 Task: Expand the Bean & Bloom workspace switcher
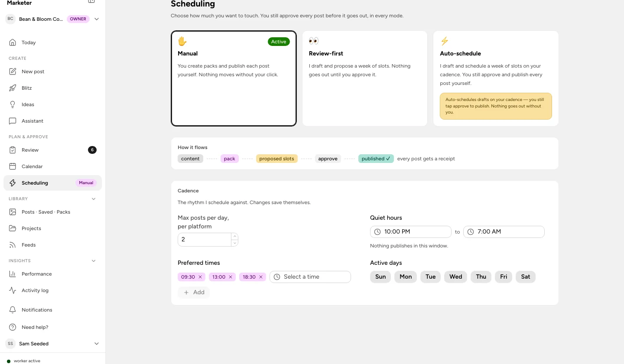pos(97,19)
